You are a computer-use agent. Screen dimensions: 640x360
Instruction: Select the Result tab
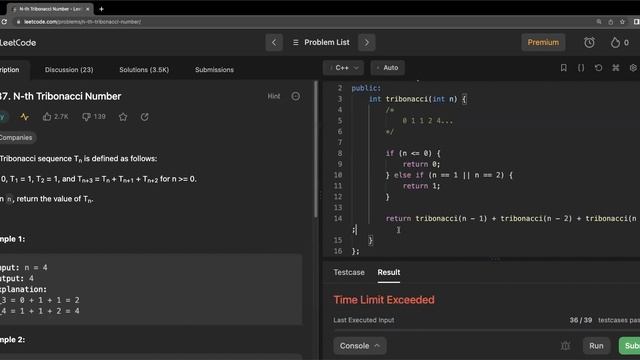(389, 272)
